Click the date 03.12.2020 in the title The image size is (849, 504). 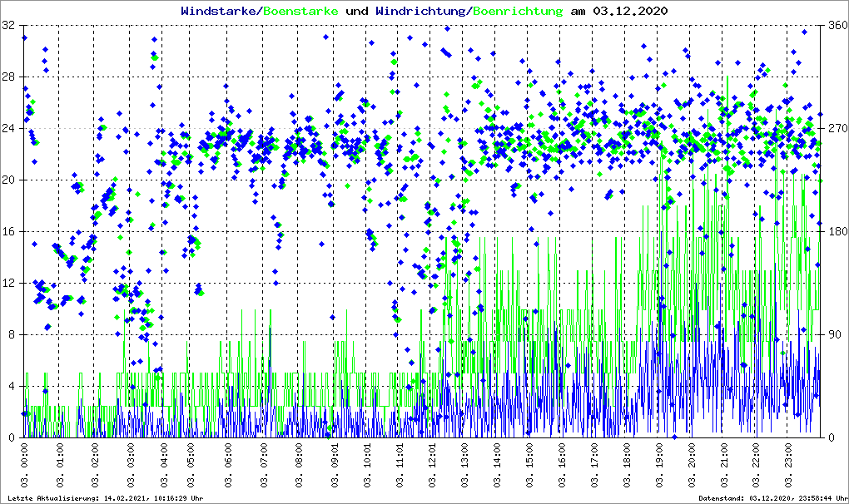[x=629, y=11]
